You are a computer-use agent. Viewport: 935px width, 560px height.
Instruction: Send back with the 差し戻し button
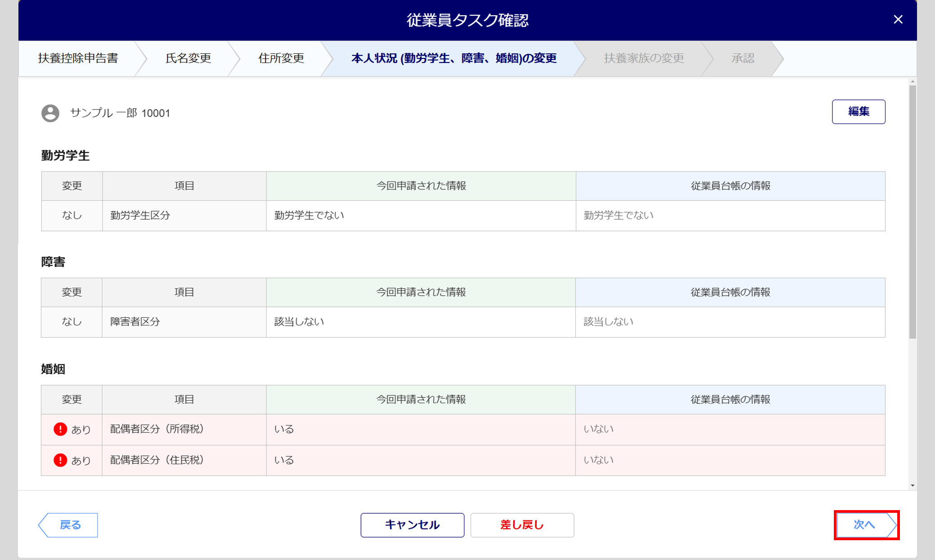522,525
